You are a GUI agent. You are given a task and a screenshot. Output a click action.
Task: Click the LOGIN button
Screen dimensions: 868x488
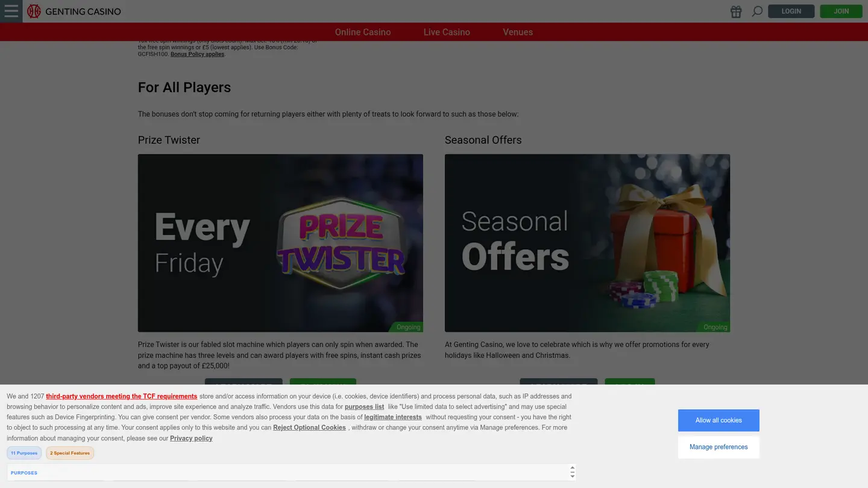click(x=791, y=11)
